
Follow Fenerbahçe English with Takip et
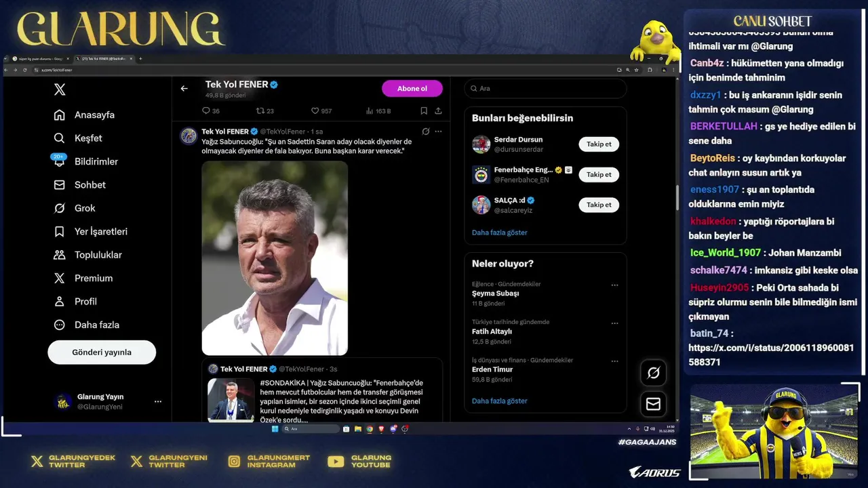coord(599,175)
